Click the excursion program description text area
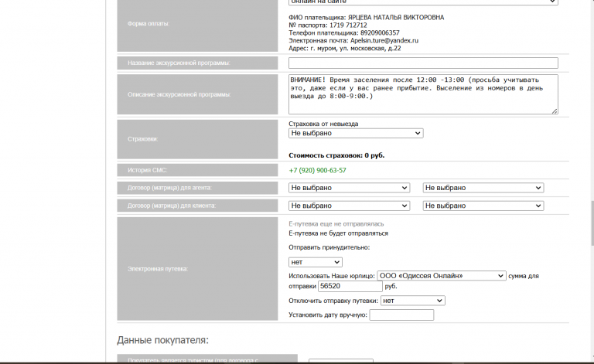 point(423,94)
